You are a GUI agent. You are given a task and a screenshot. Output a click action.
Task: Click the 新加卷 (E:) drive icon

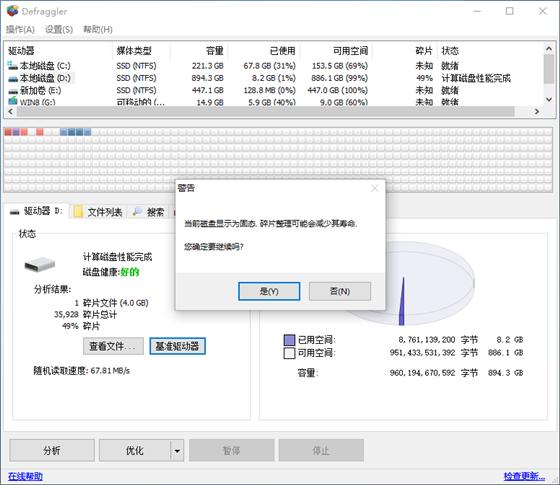(13, 91)
